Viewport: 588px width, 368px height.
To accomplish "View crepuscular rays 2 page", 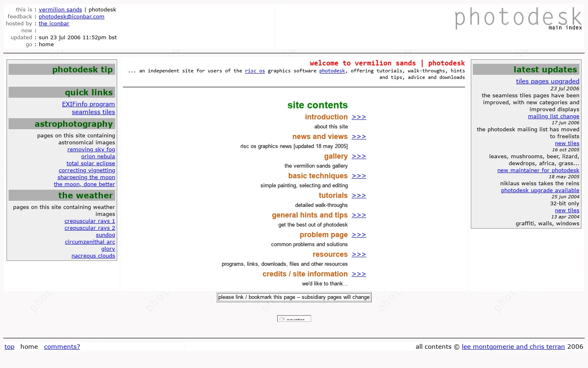I will [90, 228].
